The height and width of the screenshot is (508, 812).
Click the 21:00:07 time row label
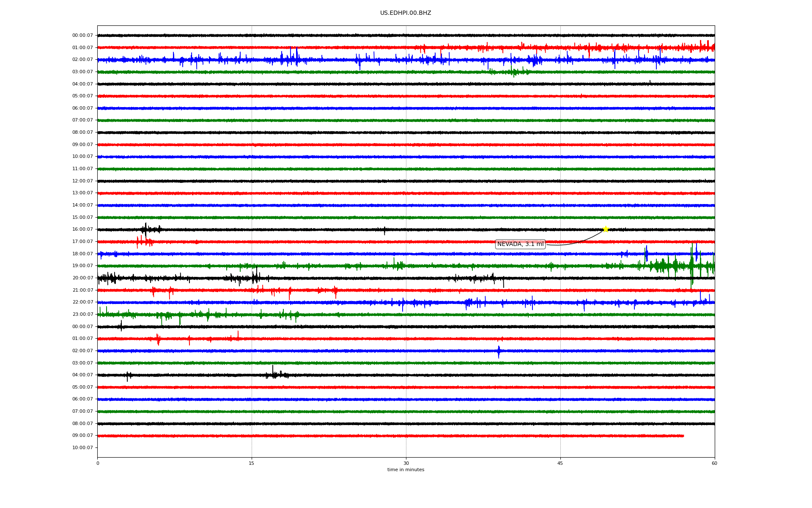click(82, 290)
